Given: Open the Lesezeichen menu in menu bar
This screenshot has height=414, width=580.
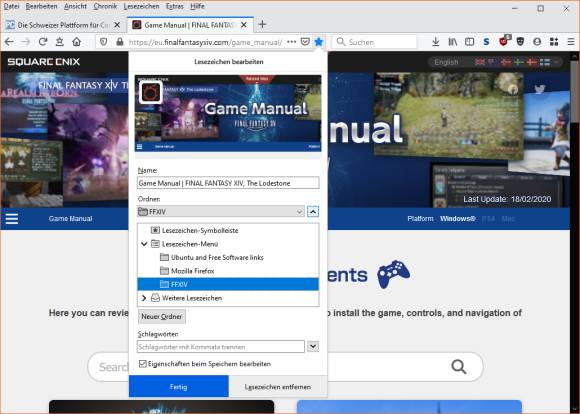Looking at the screenshot, I should coord(141,6).
